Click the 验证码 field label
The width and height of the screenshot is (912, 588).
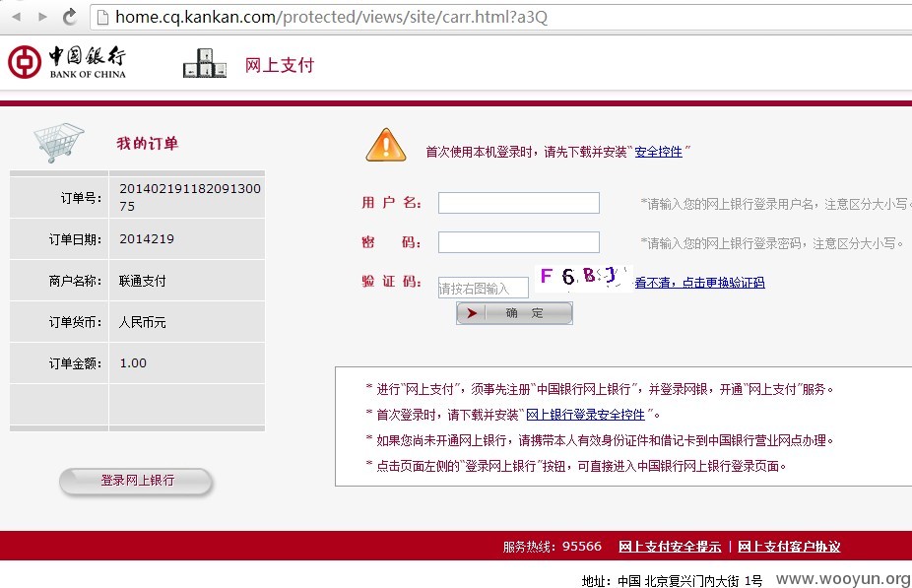coord(391,282)
